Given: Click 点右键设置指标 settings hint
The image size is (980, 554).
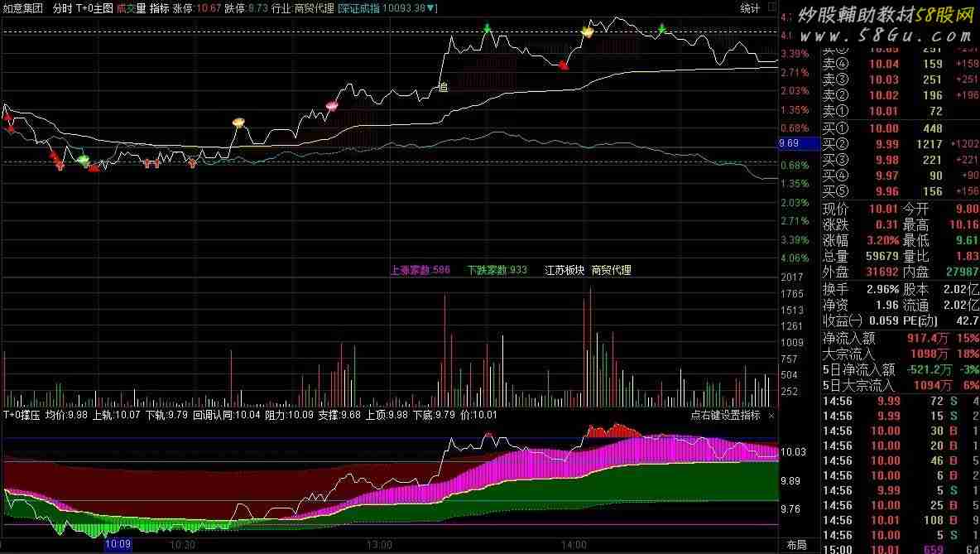Looking at the screenshot, I should pos(725,415).
